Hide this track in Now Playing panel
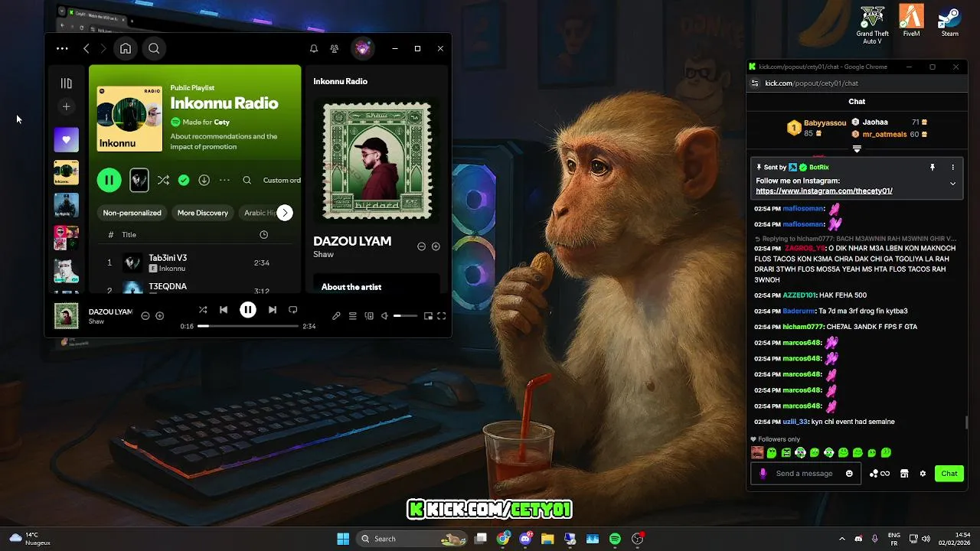 [x=421, y=246]
